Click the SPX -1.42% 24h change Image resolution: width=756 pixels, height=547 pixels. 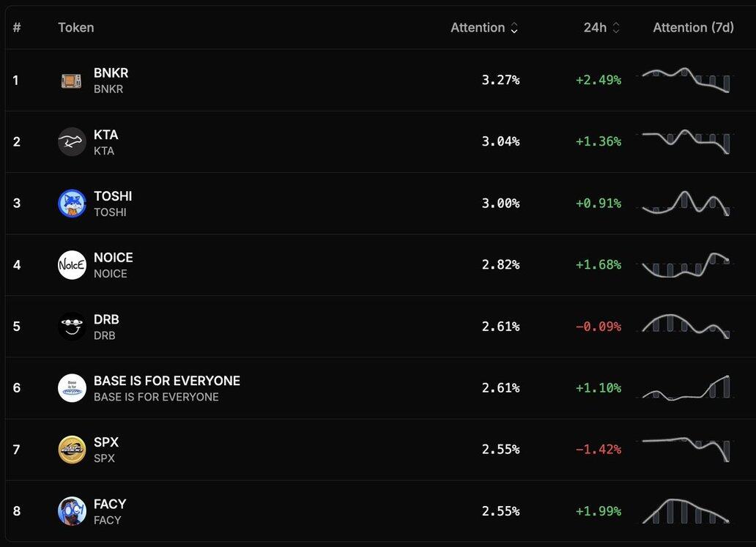[x=598, y=450]
